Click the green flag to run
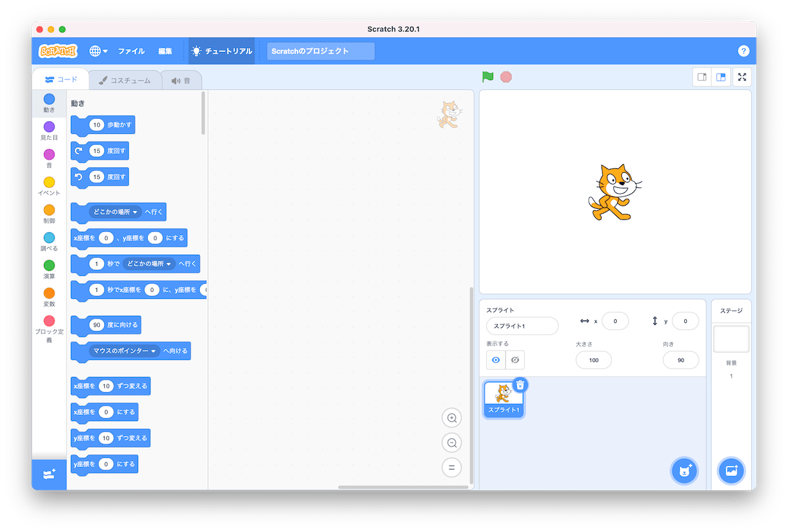The width and height of the screenshot is (788, 532). click(x=487, y=77)
